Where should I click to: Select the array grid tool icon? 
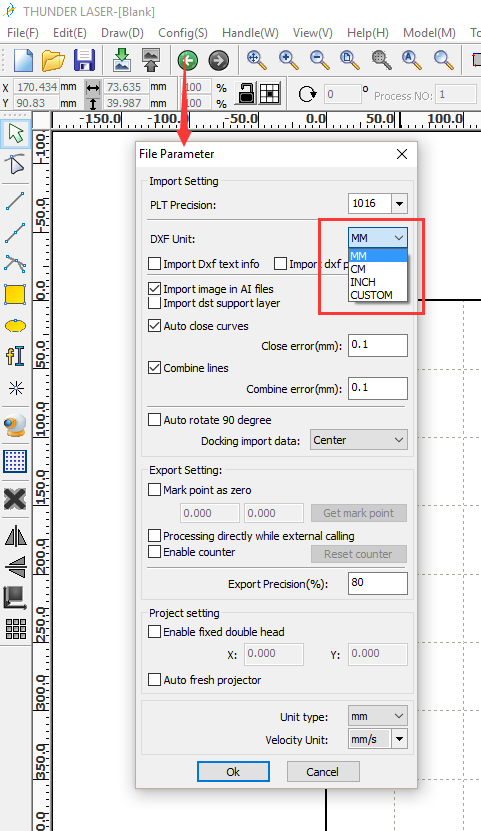coord(15,629)
